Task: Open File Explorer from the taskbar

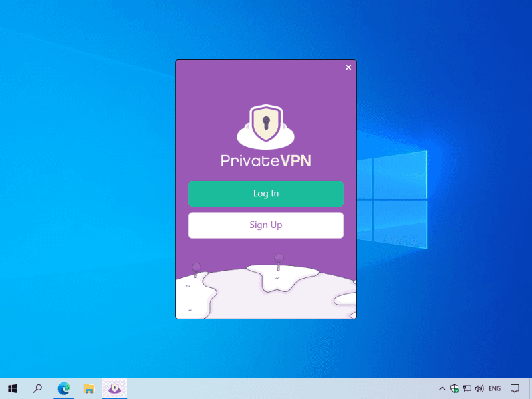Action: coord(89,388)
